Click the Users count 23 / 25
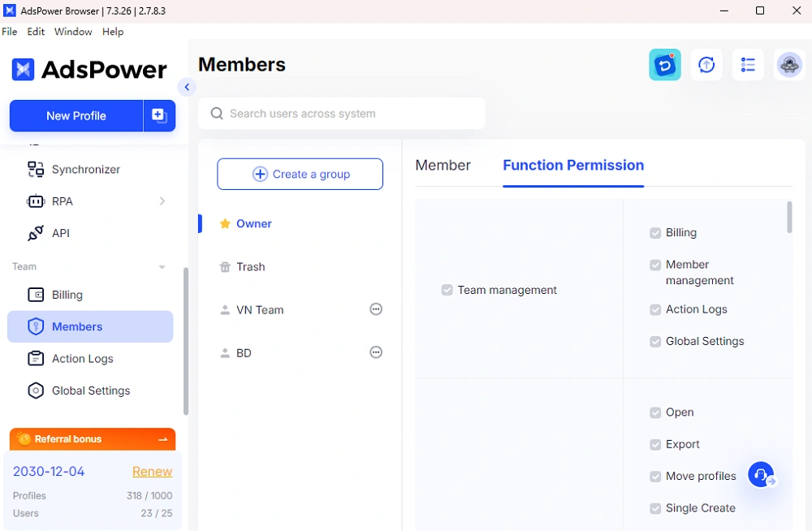This screenshot has height=531, width=812. point(157,513)
